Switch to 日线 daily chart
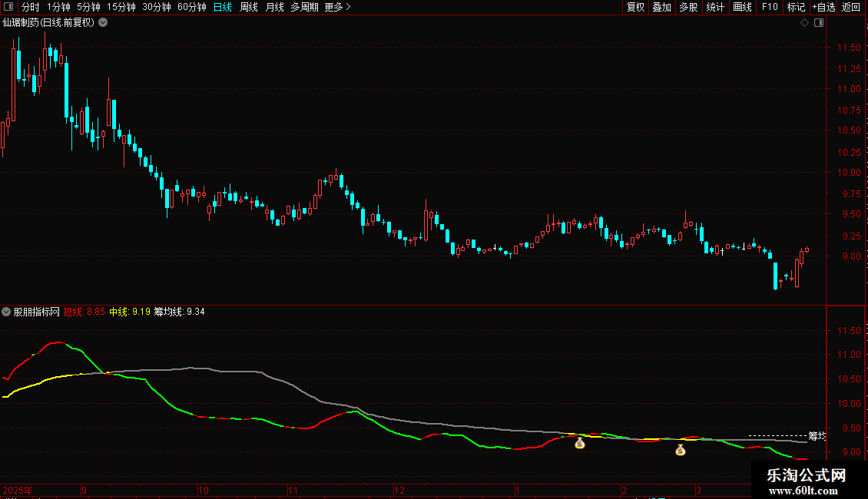Viewport: 868px width, 499px height. point(223,7)
